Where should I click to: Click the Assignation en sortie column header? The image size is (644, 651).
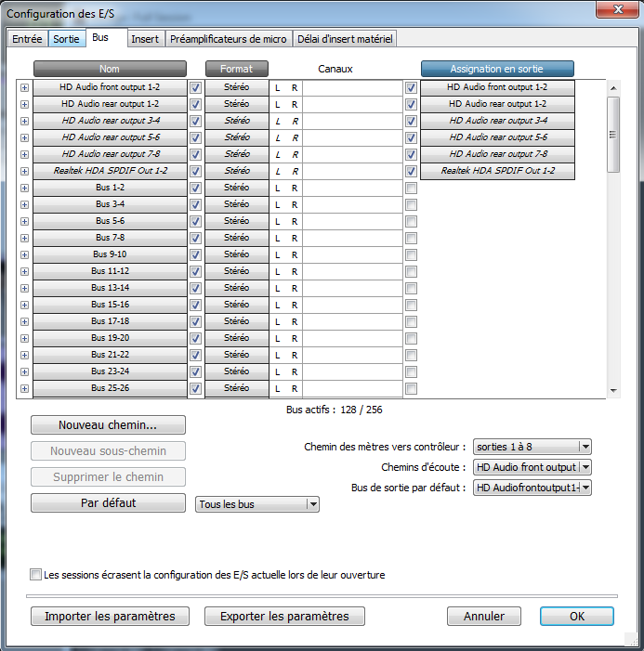(497, 69)
